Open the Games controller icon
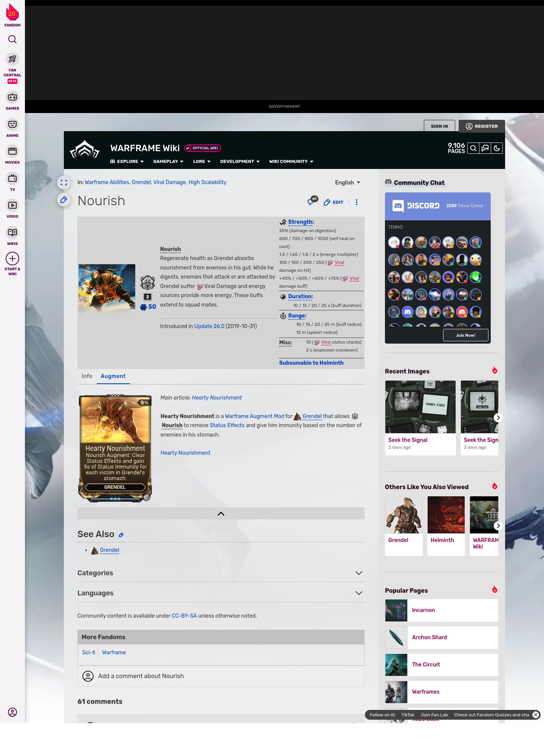The height and width of the screenshot is (756, 544). pyautogui.click(x=12, y=97)
